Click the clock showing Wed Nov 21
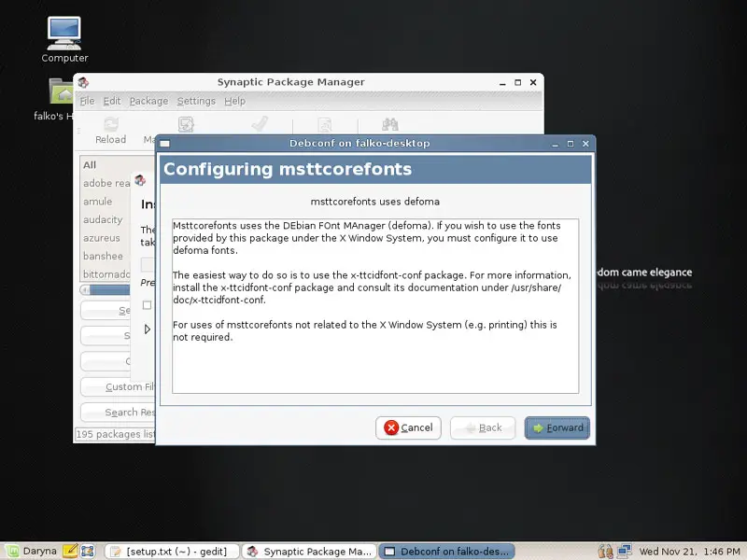The image size is (747, 560). click(689, 552)
